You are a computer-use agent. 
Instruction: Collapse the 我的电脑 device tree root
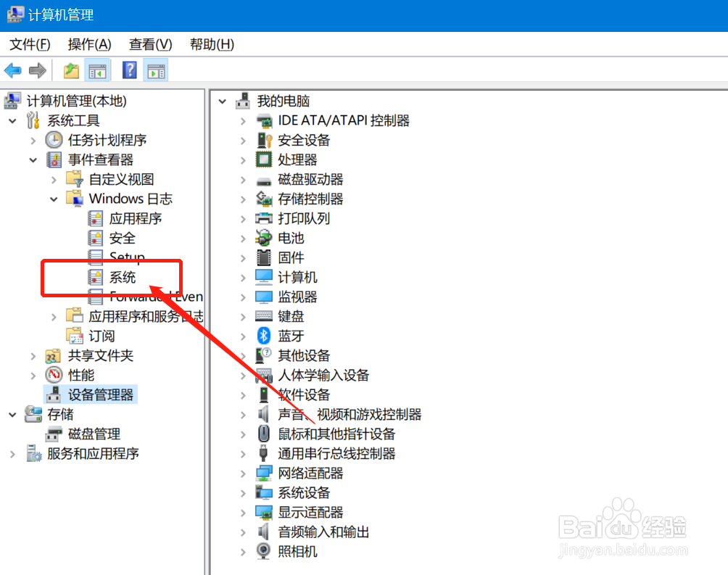point(223,101)
